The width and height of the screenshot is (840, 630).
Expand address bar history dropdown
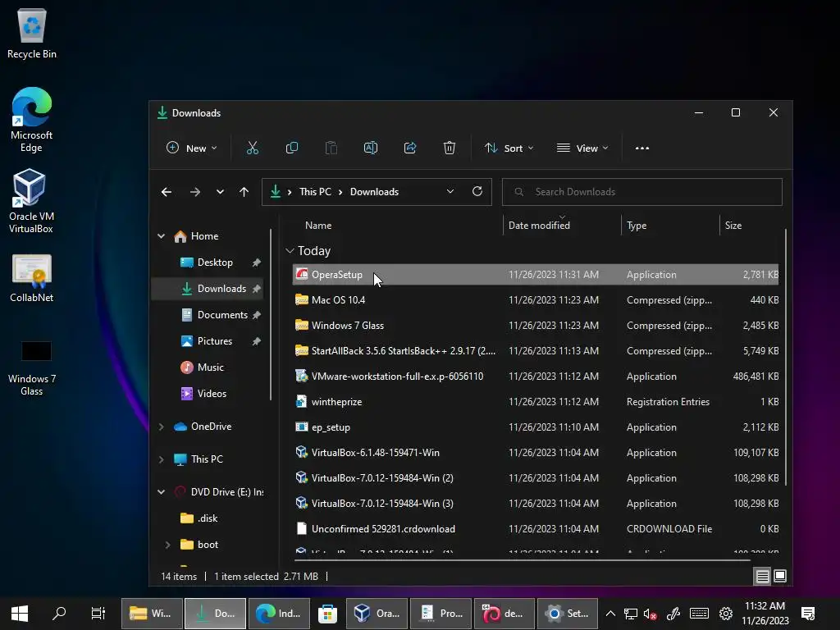450,191
